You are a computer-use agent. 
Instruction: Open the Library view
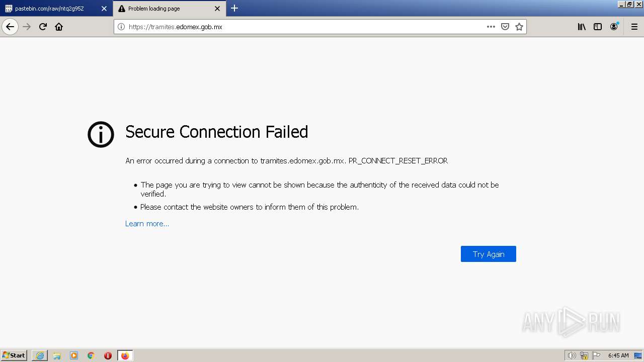[582, 27]
